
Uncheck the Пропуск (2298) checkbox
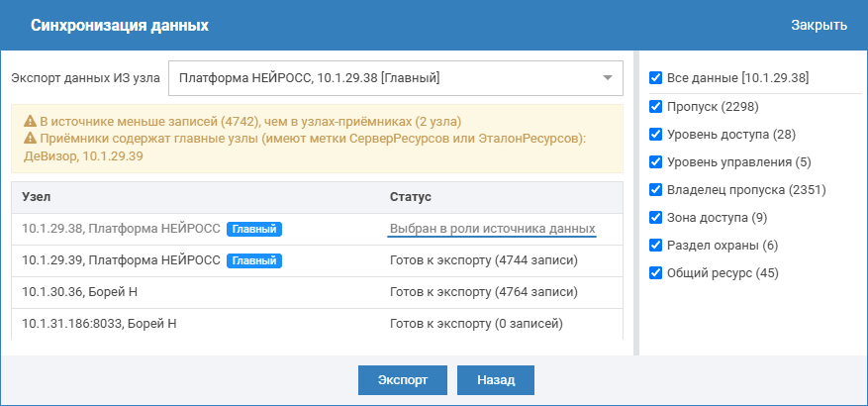tap(656, 106)
